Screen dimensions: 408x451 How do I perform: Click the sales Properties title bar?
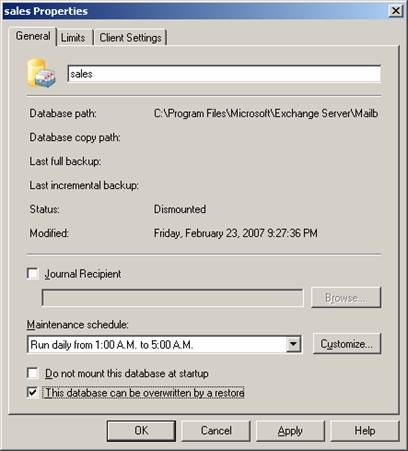[195, 11]
